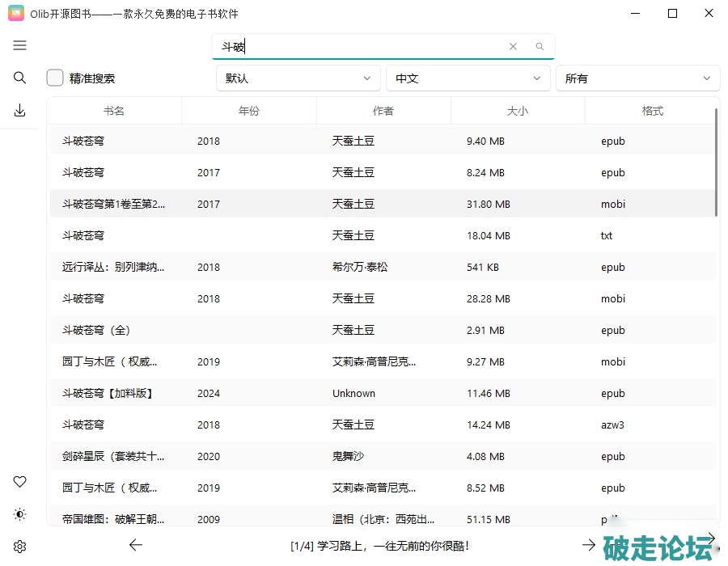The width and height of the screenshot is (728, 566).
Task: Click the magnifier icon in search box
Action: coord(540,47)
